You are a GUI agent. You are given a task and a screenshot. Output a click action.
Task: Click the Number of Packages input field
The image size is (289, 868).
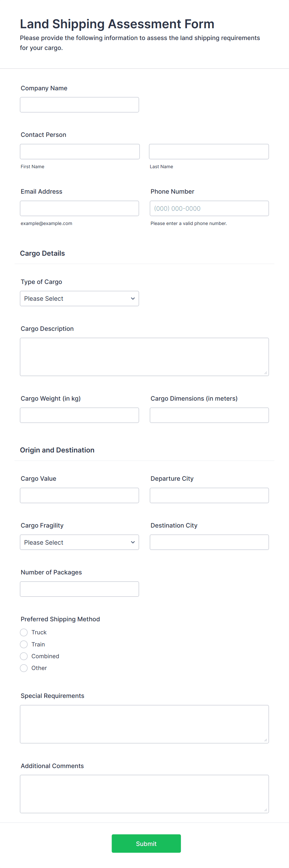[x=79, y=589]
